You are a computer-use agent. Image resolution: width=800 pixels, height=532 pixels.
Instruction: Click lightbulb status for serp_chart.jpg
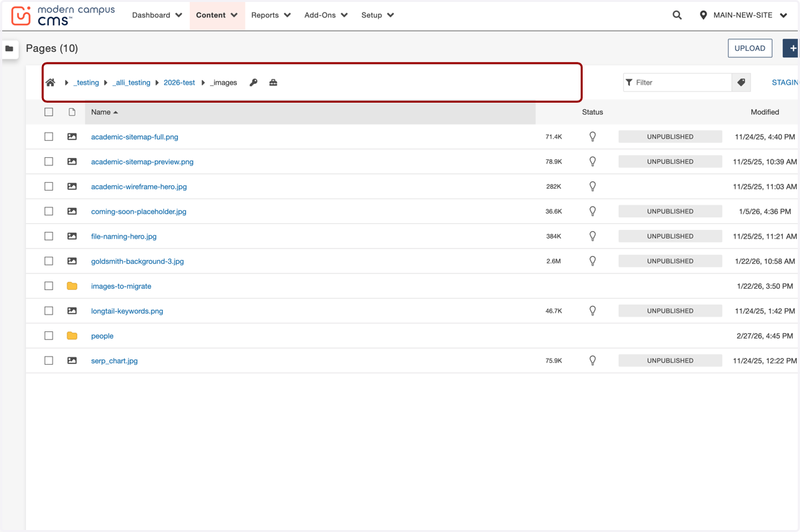[593, 361]
